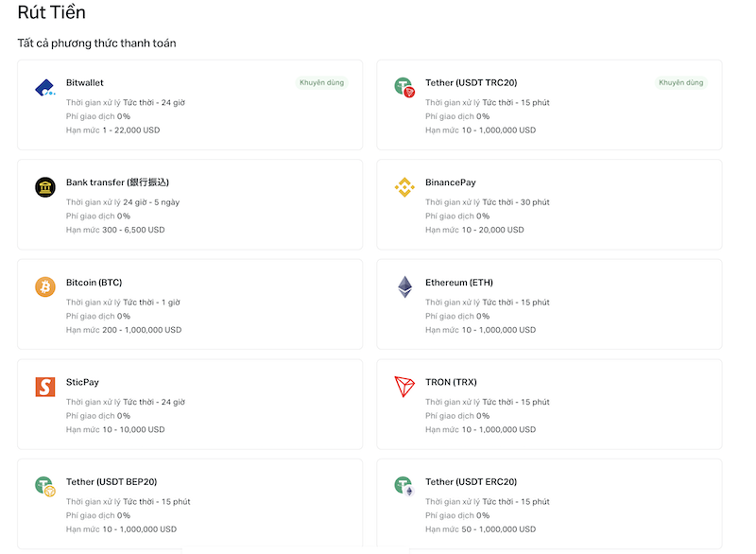Click the Tether USDT TRC20 icon
Screen dimensions: 756x554
[x=404, y=88]
